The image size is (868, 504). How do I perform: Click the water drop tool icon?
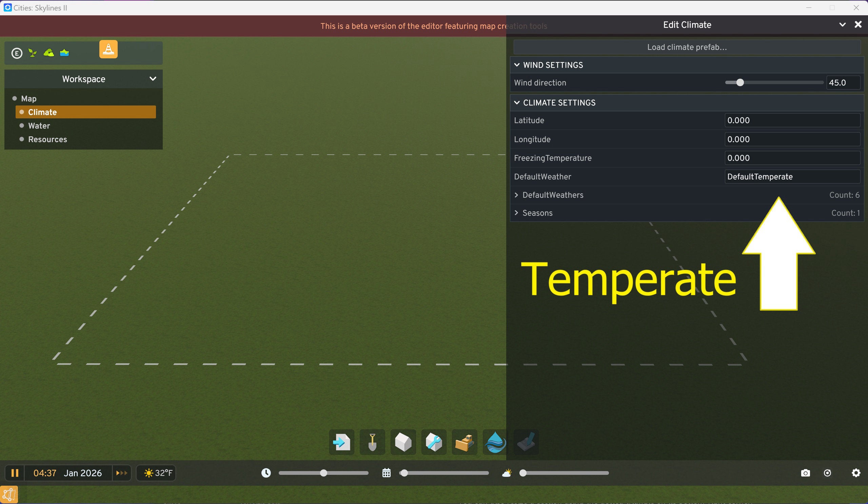[x=495, y=442]
